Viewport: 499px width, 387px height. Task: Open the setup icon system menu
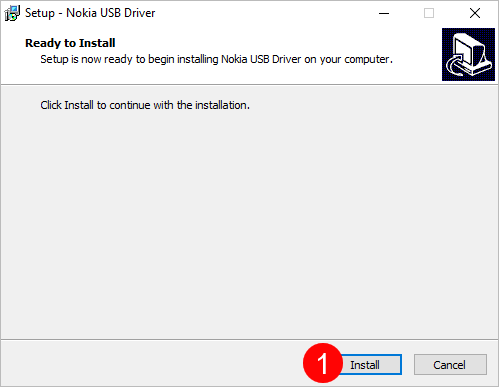[12, 13]
